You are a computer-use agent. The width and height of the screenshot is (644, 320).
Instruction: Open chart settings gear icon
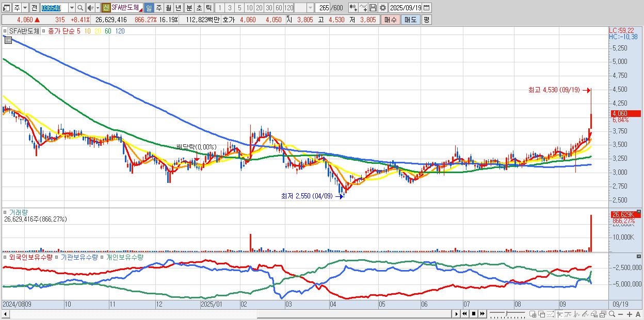(x=382, y=8)
